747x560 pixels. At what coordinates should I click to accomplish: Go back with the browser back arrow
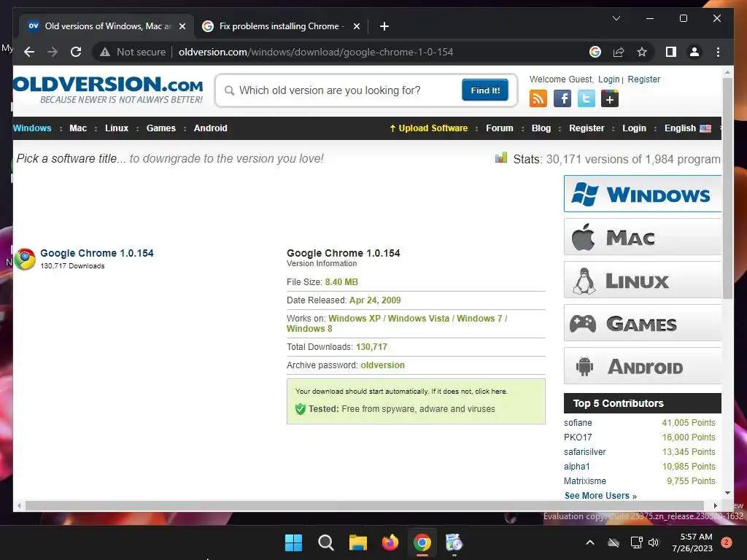29,52
